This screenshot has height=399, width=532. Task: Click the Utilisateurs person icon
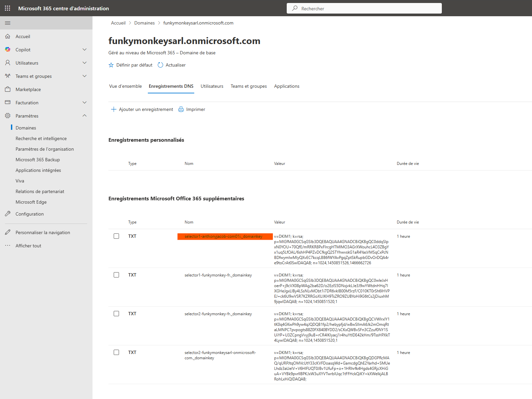(x=8, y=63)
